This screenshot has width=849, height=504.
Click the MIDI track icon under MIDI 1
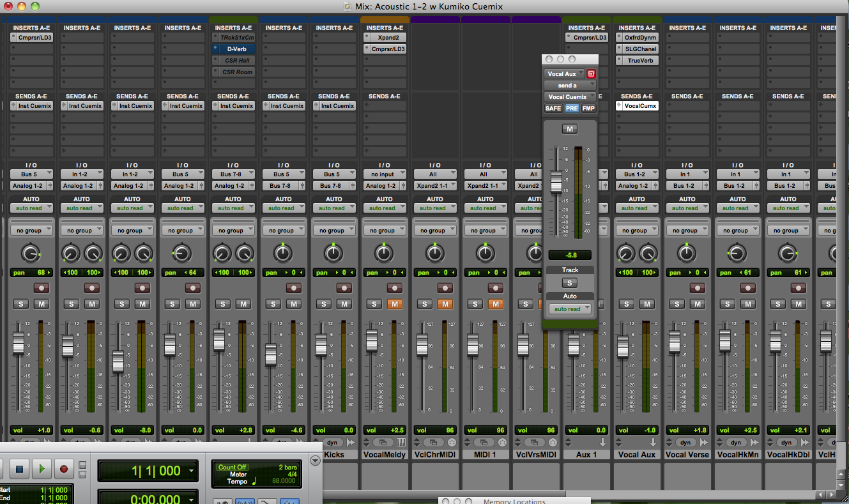coord(502,442)
